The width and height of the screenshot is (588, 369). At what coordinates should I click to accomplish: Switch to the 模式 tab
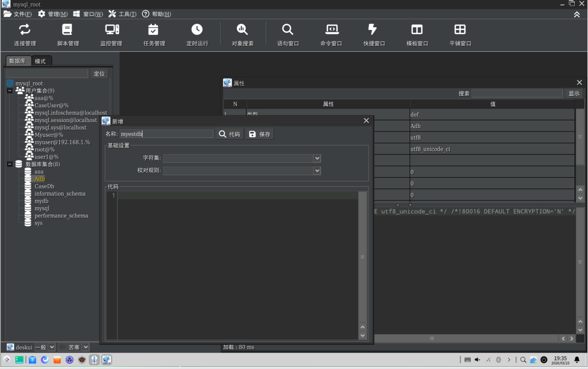(x=40, y=61)
